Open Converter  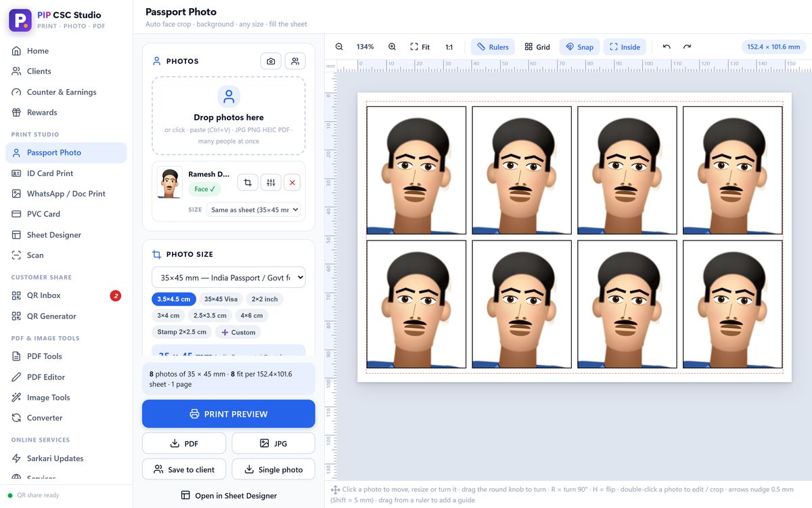tap(66, 418)
